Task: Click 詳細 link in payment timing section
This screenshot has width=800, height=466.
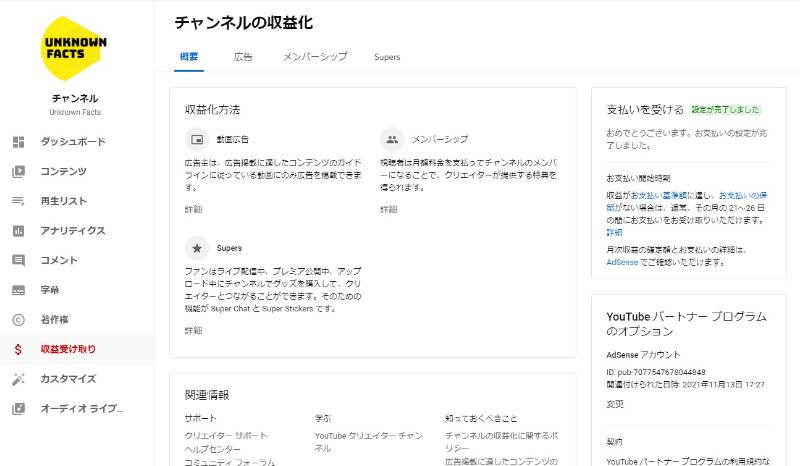Action: pyautogui.click(x=615, y=232)
